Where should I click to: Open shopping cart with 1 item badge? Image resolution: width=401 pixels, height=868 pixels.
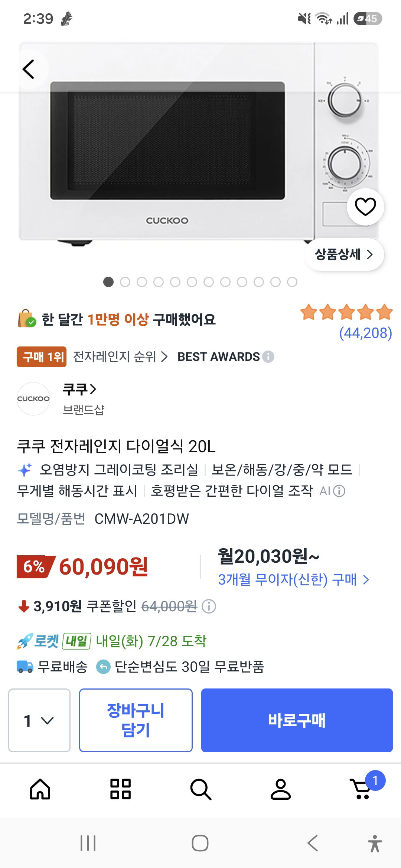click(364, 786)
